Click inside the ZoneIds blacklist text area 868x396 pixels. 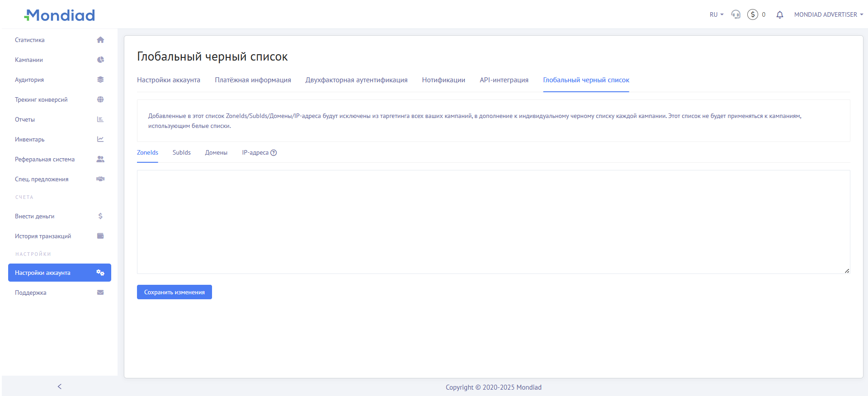[x=493, y=222]
